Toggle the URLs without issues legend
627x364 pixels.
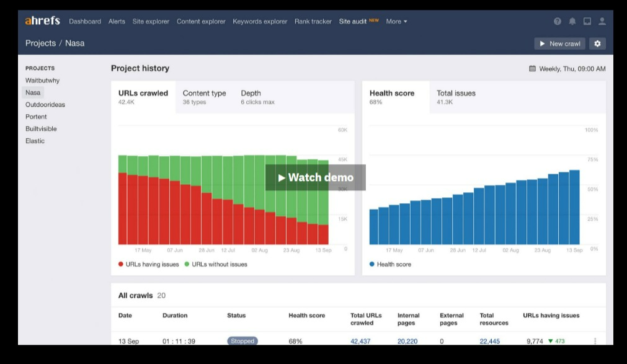tap(216, 264)
